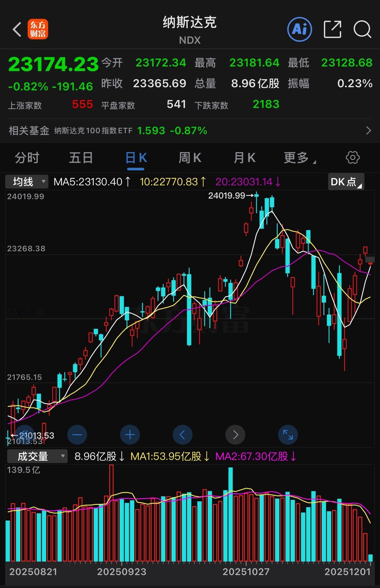Expand the 更多 period options
This screenshot has width=380, height=588.
(x=300, y=158)
